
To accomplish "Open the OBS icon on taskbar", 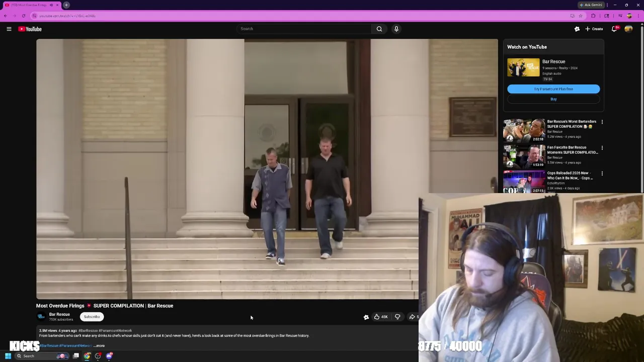I will point(98,356).
